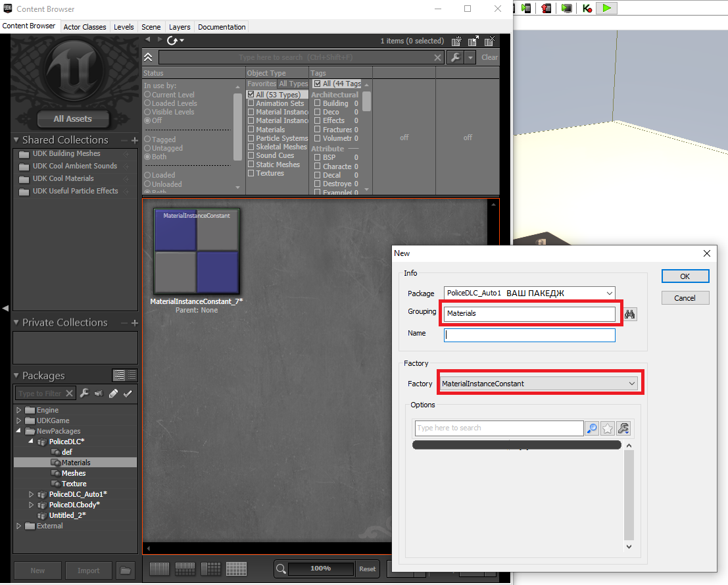Add a new Shared Collection with plus
The height and width of the screenshot is (585, 728).
tap(135, 140)
